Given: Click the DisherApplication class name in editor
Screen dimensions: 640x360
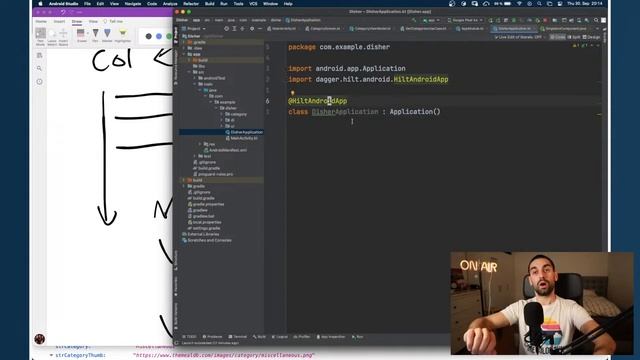Looking at the screenshot, I should coord(345,111).
